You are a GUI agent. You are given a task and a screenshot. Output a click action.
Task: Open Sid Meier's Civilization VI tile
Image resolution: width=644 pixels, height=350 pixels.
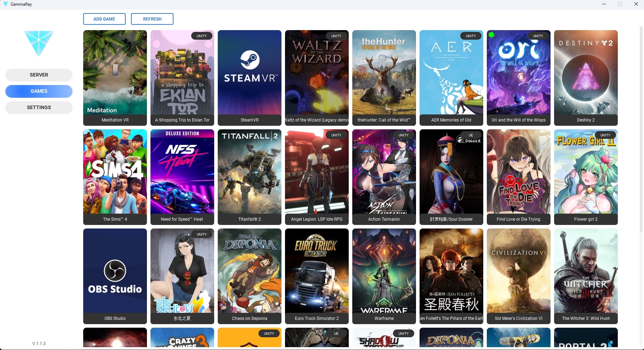(518, 271)
